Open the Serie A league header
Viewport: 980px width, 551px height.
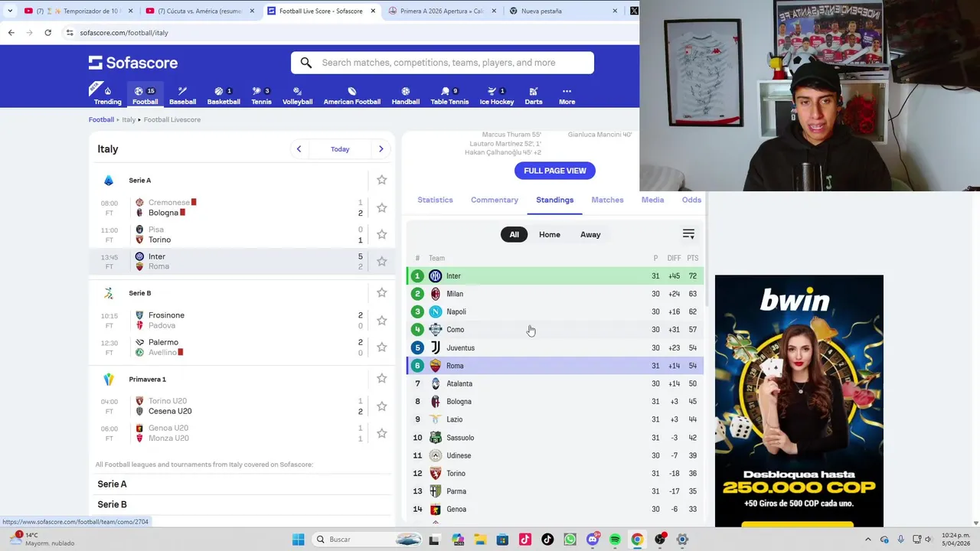point(139,180)
